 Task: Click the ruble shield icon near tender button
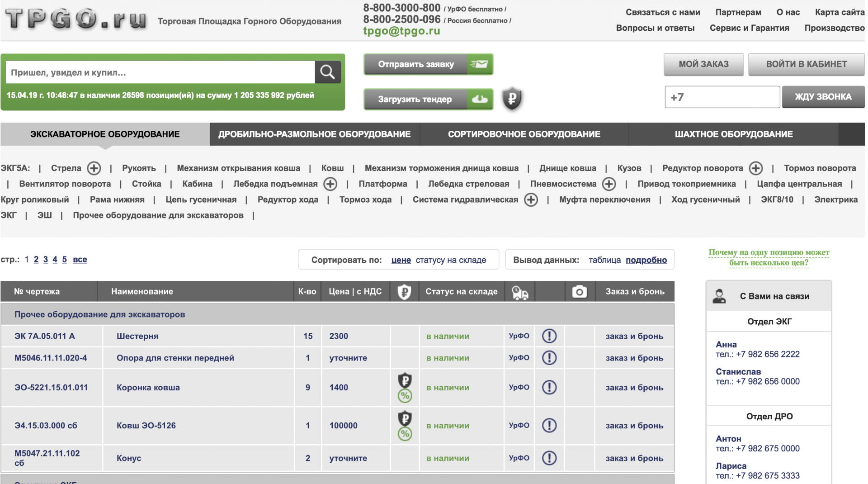[x=512, y=98]
